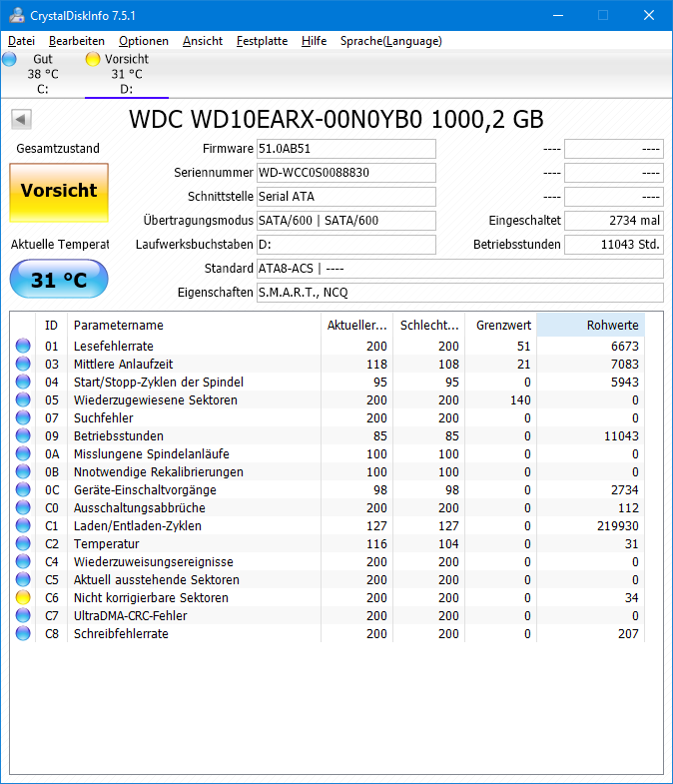
Task: Click the status orb in row ID 09
Action: point(23,436)
